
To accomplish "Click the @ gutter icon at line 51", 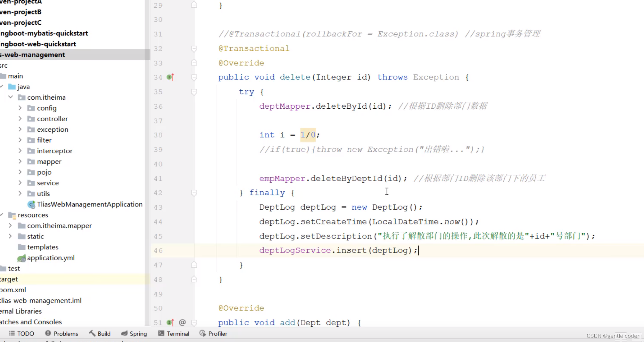I will tap(182, 322).
